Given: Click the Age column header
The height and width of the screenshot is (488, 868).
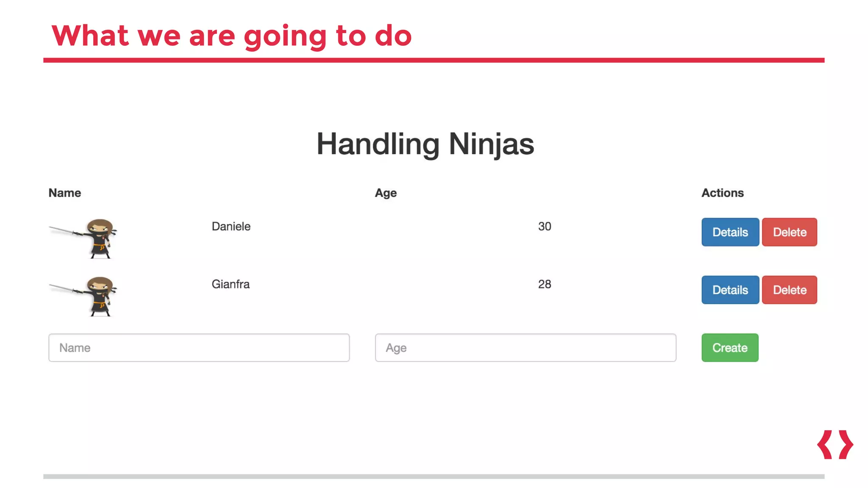Looking at the screenshot, I should 385,193.
